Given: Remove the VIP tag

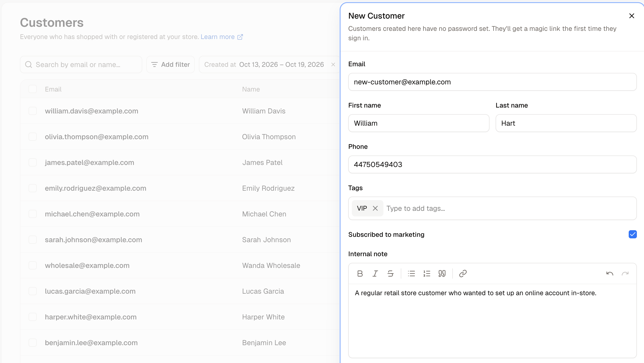Looking at the screenshot, I should pos(375,208).
